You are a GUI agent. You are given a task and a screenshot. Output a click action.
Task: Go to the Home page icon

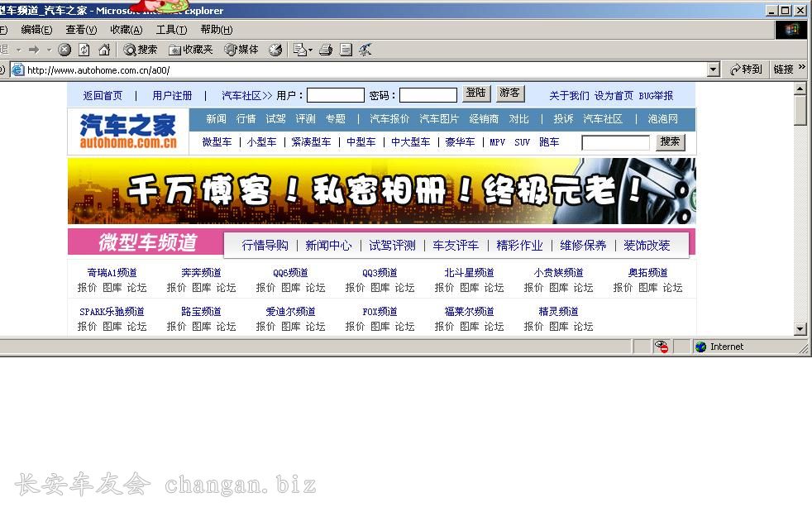104,50
